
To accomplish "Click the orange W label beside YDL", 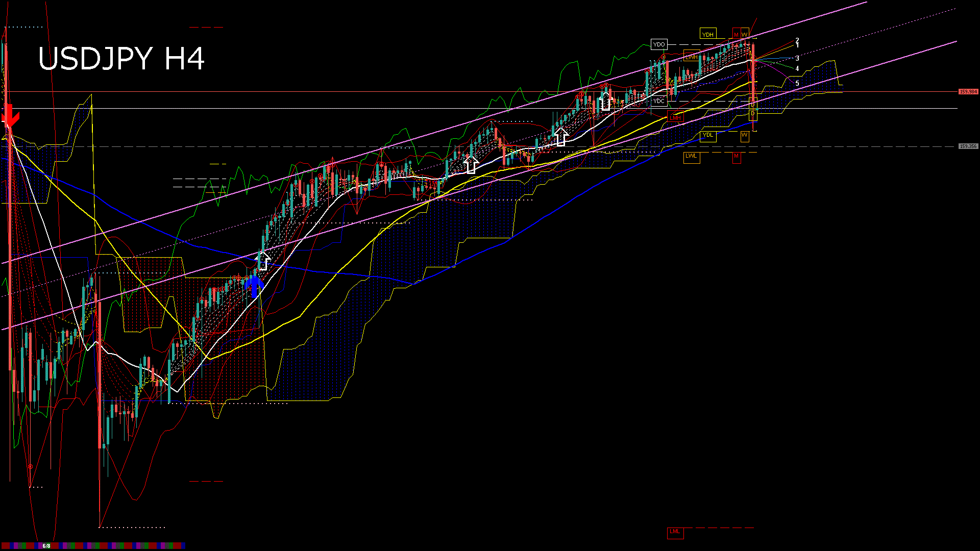I will 745,136.
